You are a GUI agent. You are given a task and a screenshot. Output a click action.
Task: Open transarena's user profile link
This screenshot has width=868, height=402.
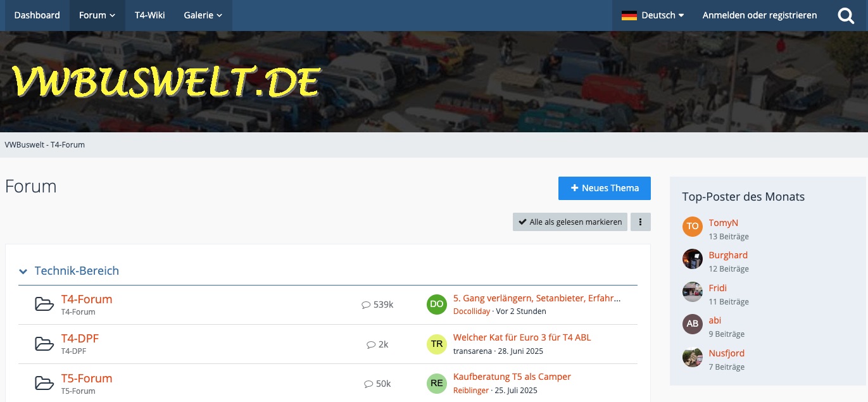(x=472, y=351)
